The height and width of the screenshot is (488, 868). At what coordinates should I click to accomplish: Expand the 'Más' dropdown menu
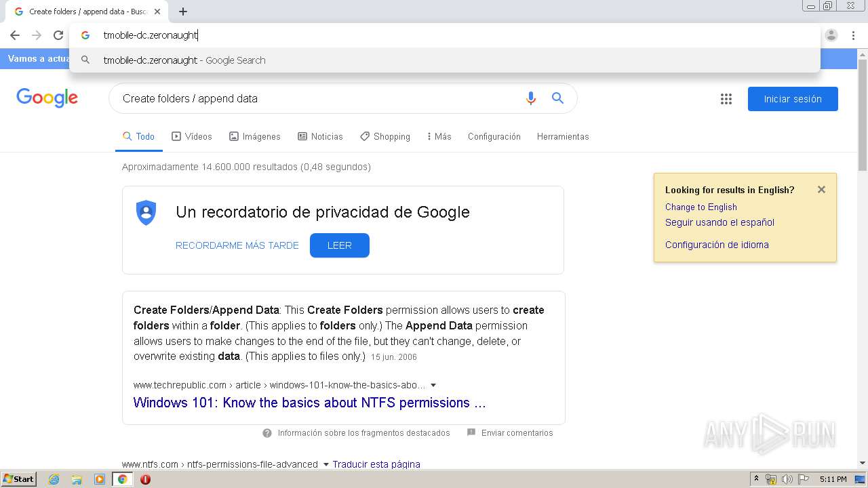439,136
